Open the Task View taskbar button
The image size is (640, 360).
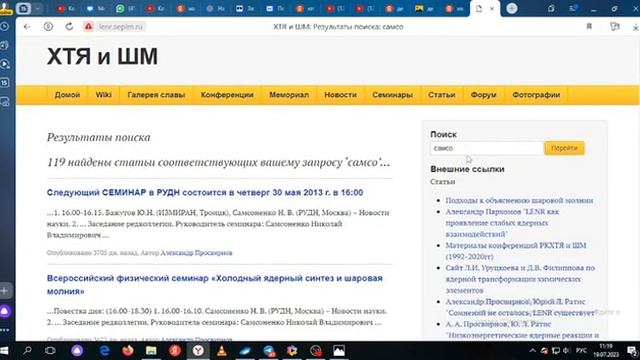click(50, 351)
